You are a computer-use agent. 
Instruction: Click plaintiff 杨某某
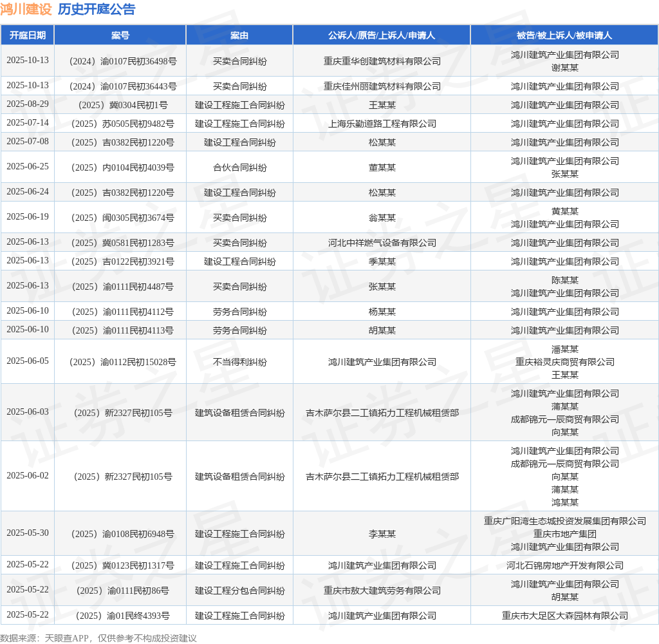[x=382, y=312]
